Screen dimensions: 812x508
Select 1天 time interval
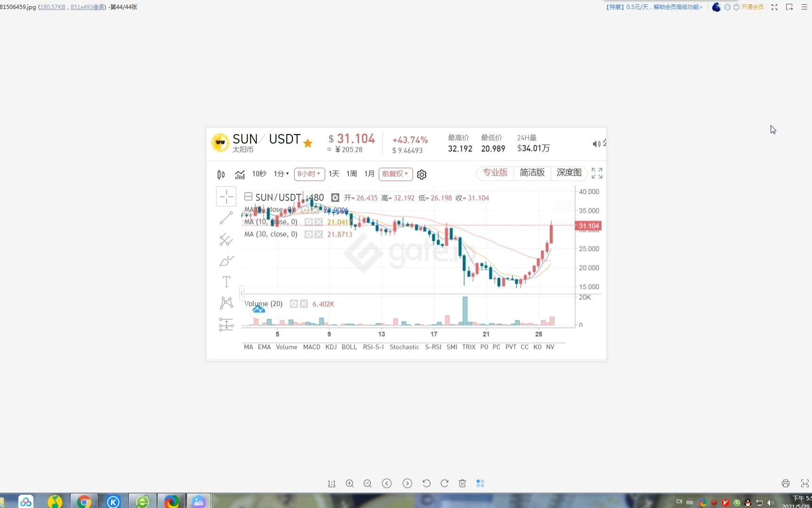click(334, 174)
